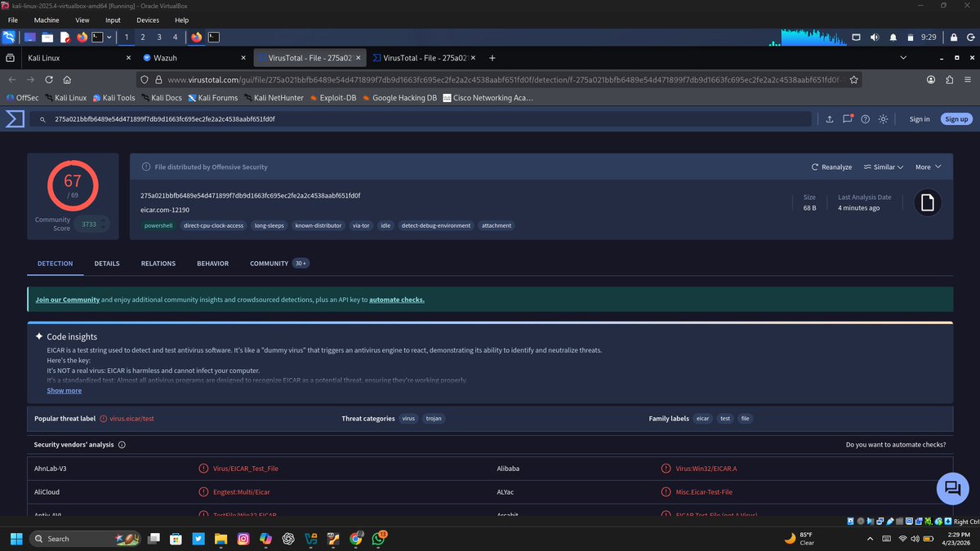980x551 pixels.
Task: Open a new tab with plus button
Action: [492, 58]
